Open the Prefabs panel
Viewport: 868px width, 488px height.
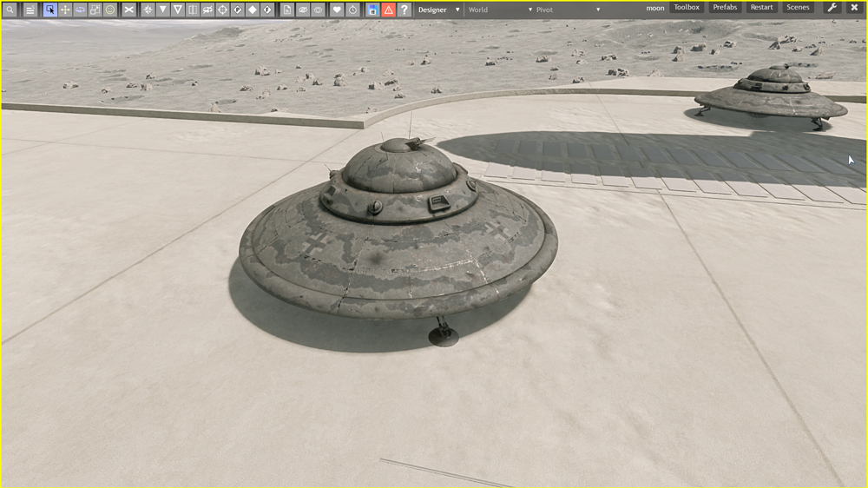pyautogui.click(x=725, y=8)
